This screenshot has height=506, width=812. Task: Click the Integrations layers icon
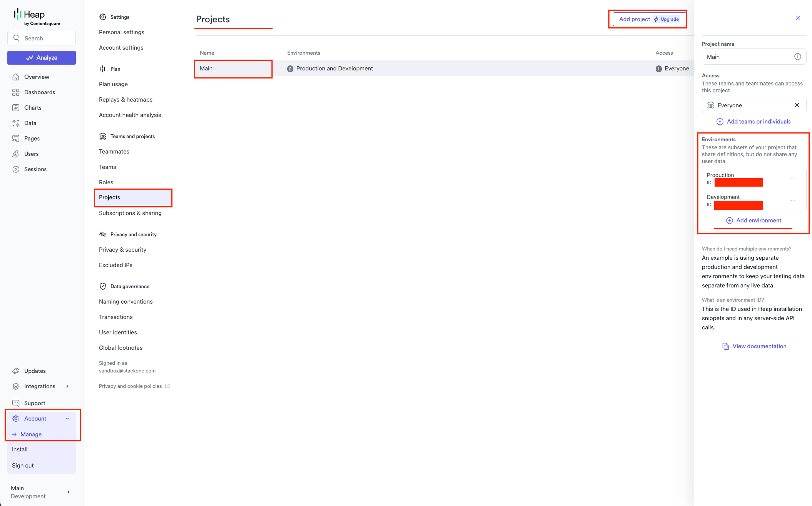[x=16, y=386]
